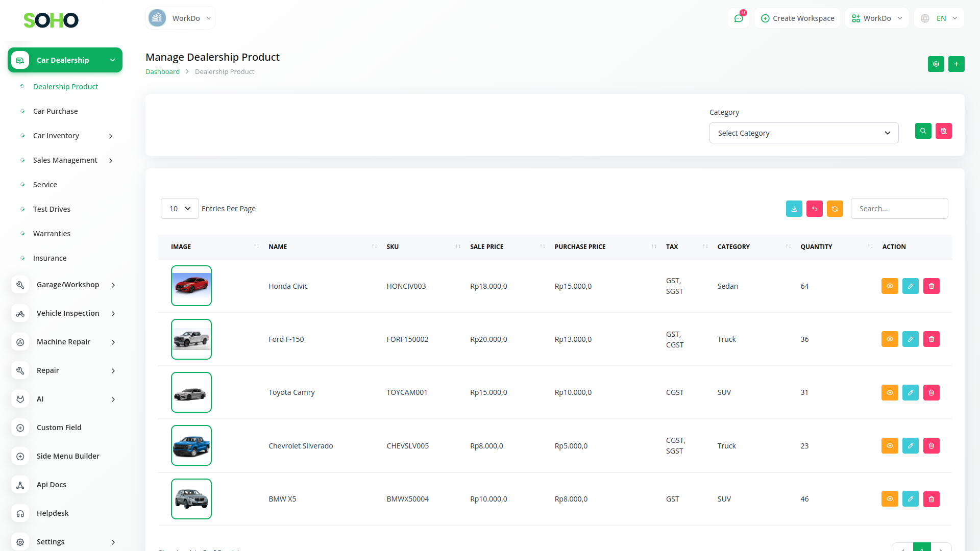Open the chat messages icon in header

tap(738, 18)
